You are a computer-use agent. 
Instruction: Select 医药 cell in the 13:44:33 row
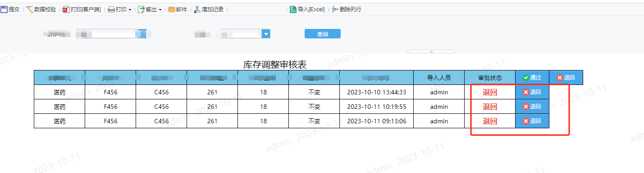[x=59, y=92]
